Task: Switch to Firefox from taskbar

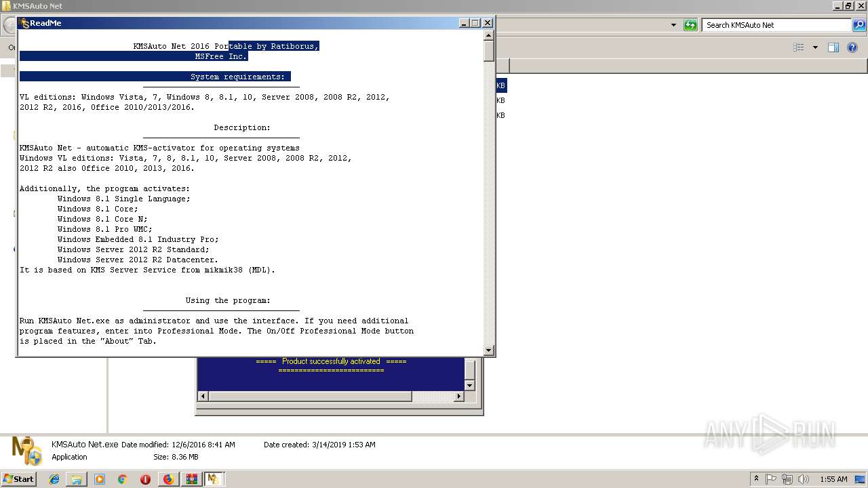Action: (168, 479)
